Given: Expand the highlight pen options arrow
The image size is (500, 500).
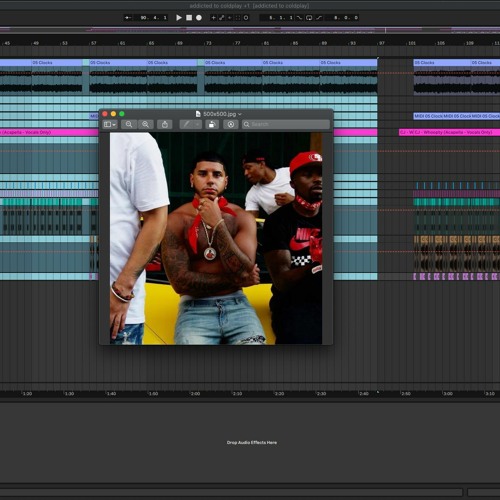Looking at the screenshot, I should pyautogui.click(x=198, y=124).
